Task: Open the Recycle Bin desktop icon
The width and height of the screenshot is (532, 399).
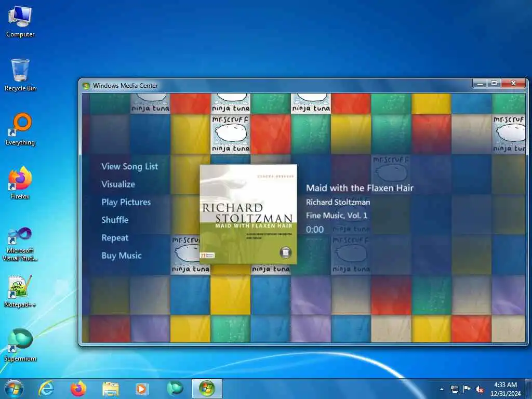Action: click(x=20, y=75)
